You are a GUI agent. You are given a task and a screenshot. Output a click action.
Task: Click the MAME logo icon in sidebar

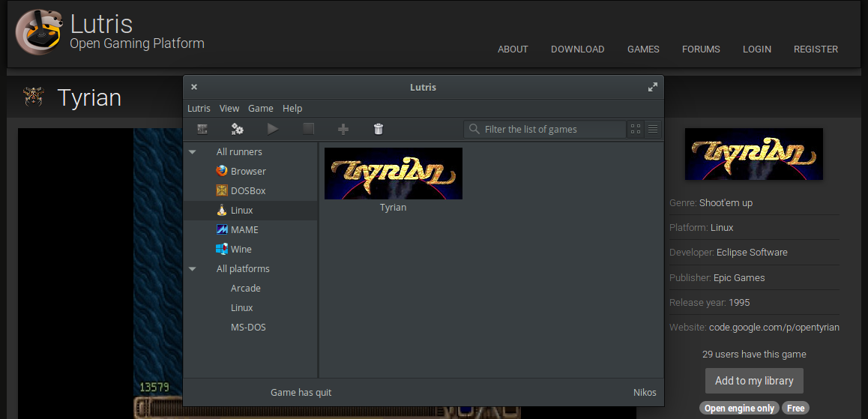point(222,229)
